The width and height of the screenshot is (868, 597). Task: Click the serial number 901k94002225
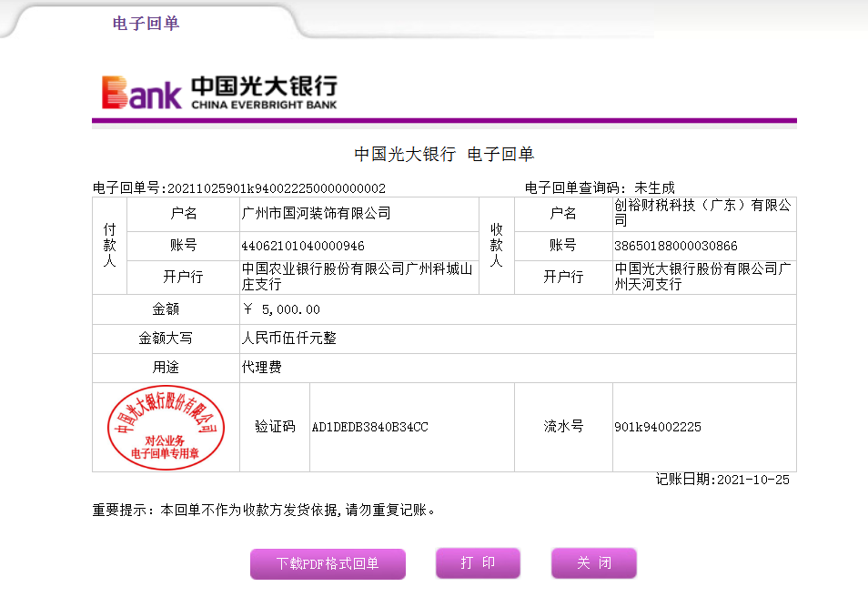pyautogui.click(x=658, y=427)
